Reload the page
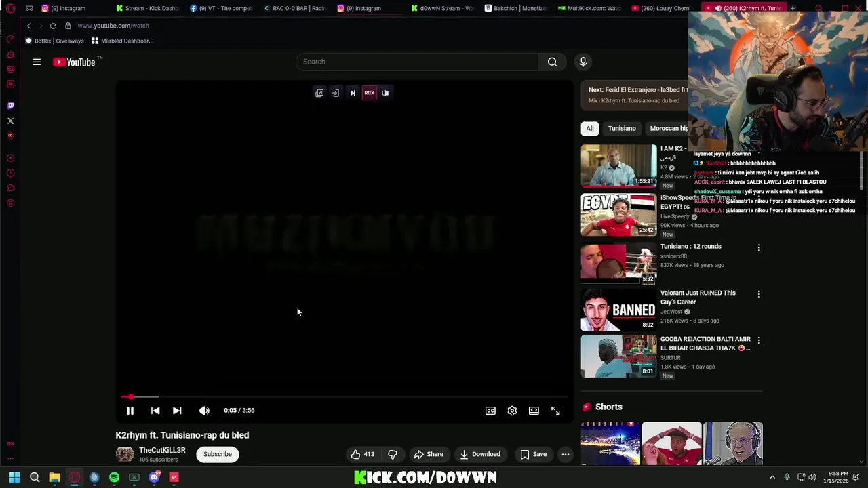Image resolution: width=868 pixels, height=488 pixels. tap(53, 26)
